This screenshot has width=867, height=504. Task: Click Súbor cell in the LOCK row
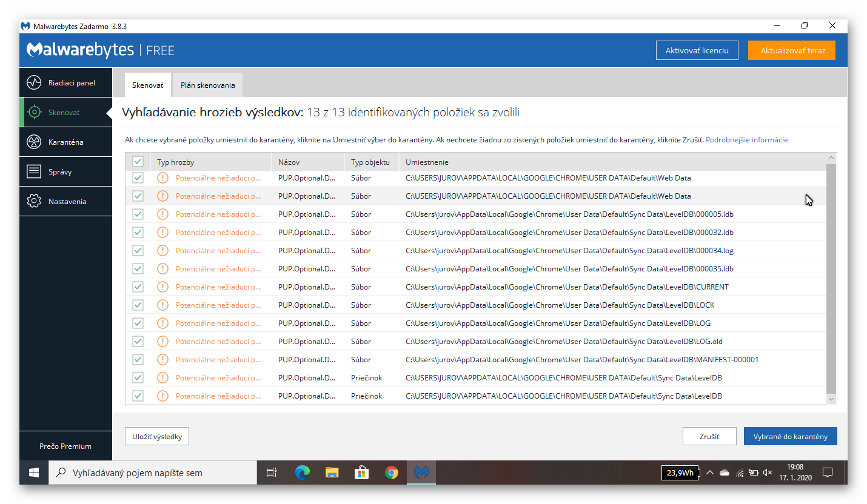(361, 305)
